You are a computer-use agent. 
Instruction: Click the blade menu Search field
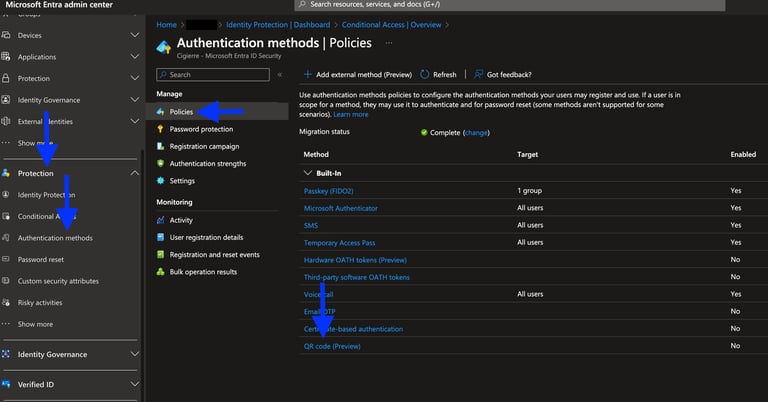(x=213, y=74)
